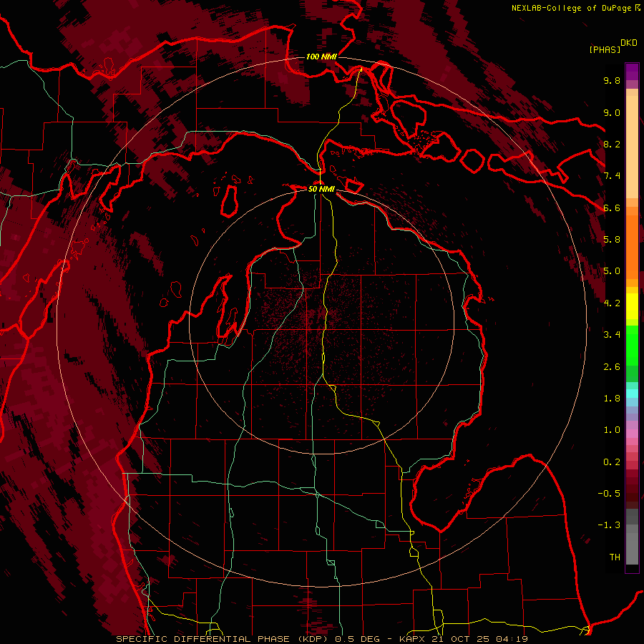Click the 21 OCT 25 date text
The height and width of the screenshot is (644, 644).
coord(462,639)
